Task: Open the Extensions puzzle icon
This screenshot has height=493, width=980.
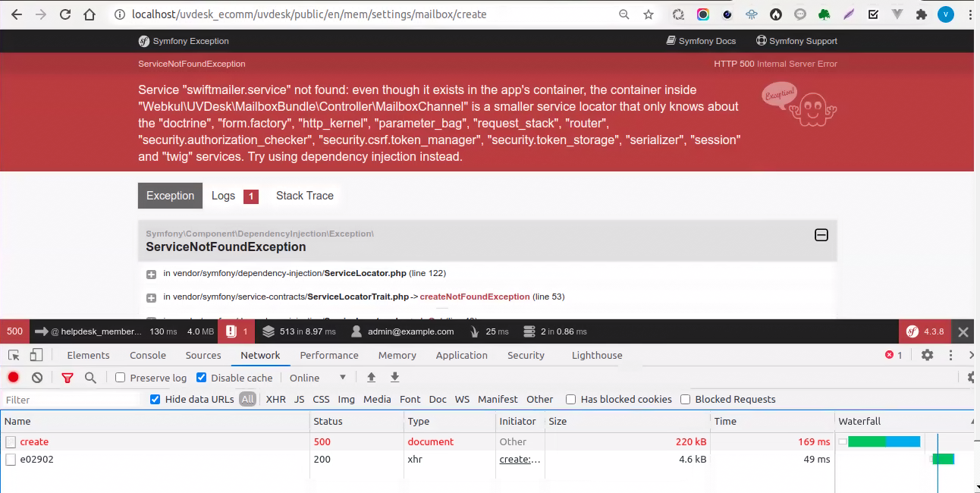Action: click(x=922, y=14)
